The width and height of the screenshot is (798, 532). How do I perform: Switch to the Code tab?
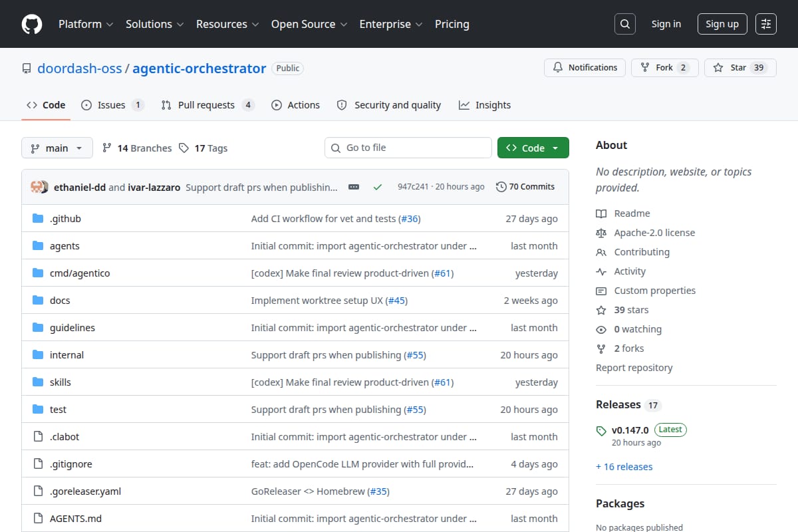tap(46, 105)
